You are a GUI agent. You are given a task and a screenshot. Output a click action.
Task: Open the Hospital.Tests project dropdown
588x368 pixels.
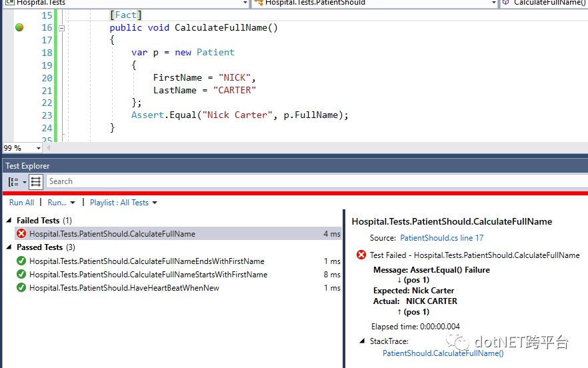click(x=245, y=3)
